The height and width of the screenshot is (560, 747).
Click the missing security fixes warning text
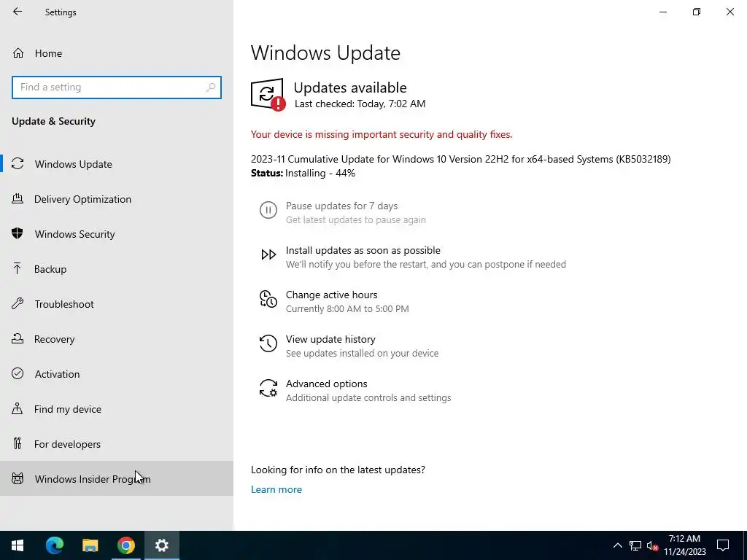pyautogui.click(x=382, y=135)
